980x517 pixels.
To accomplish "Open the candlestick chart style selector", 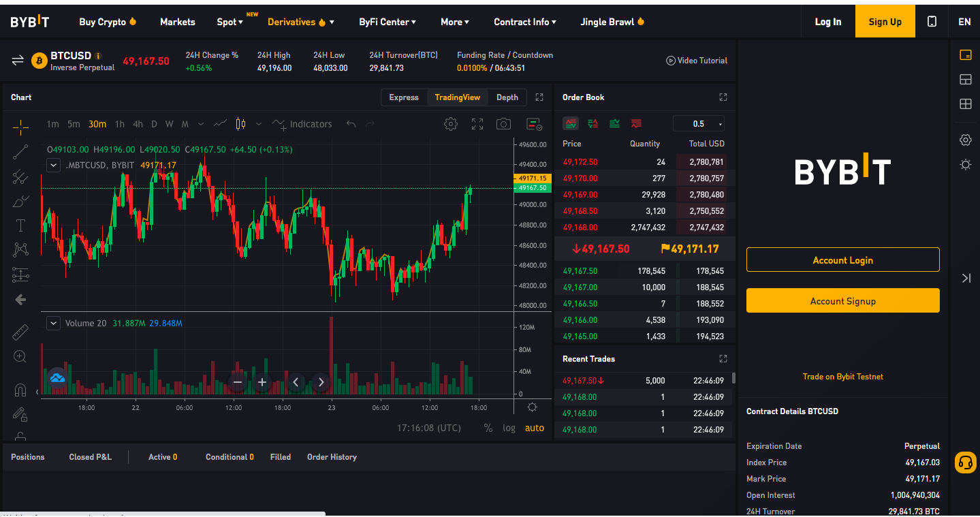I will [240, 124].
